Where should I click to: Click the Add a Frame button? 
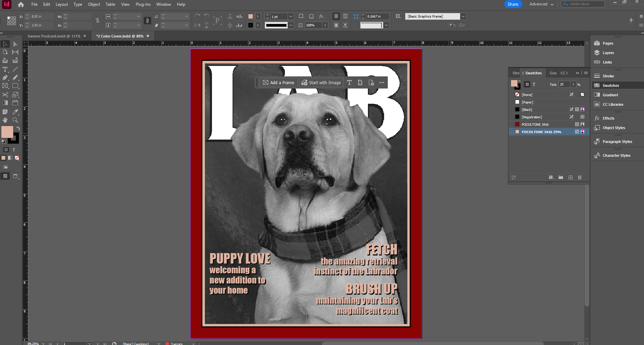(278, 82)
